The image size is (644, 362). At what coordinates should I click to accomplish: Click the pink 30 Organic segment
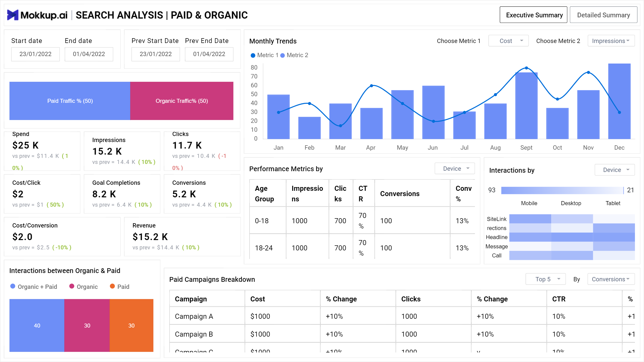(x=87, y=325)
